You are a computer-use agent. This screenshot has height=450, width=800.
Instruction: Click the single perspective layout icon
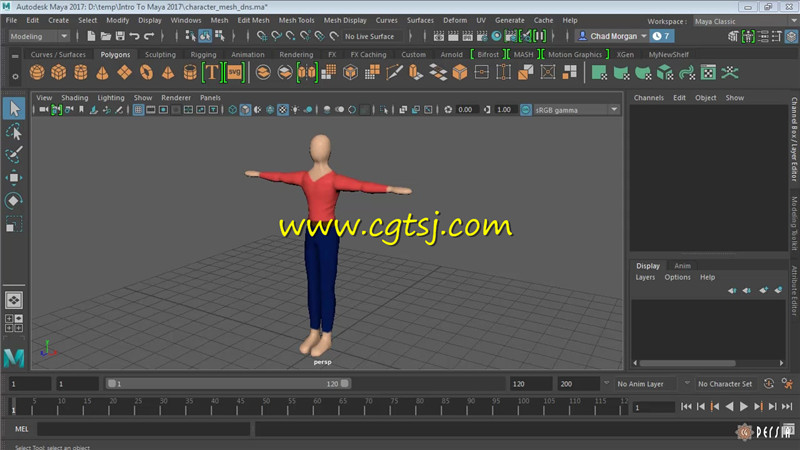14,300
